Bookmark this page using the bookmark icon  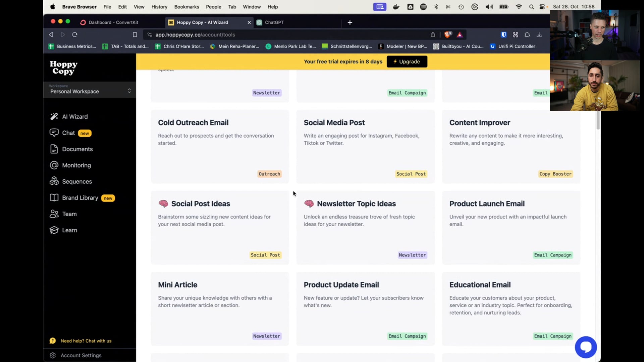[x=135, y=35]
